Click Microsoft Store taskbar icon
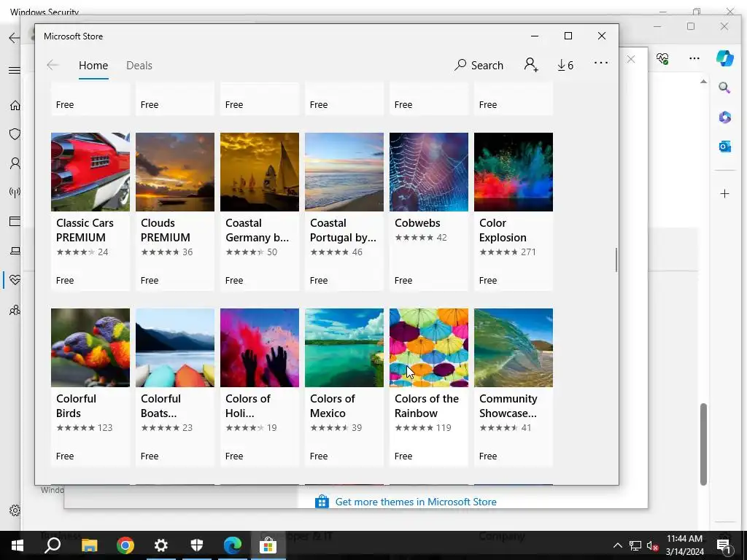 coord(268,545)
